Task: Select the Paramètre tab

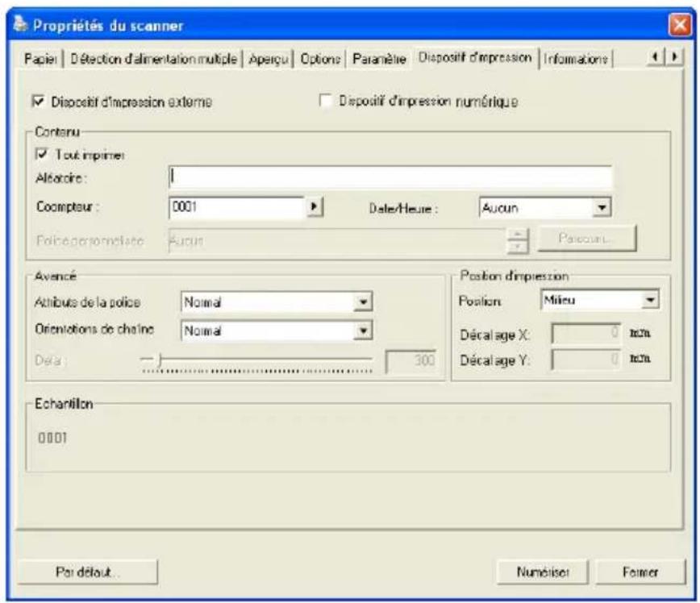Action: 379,59
